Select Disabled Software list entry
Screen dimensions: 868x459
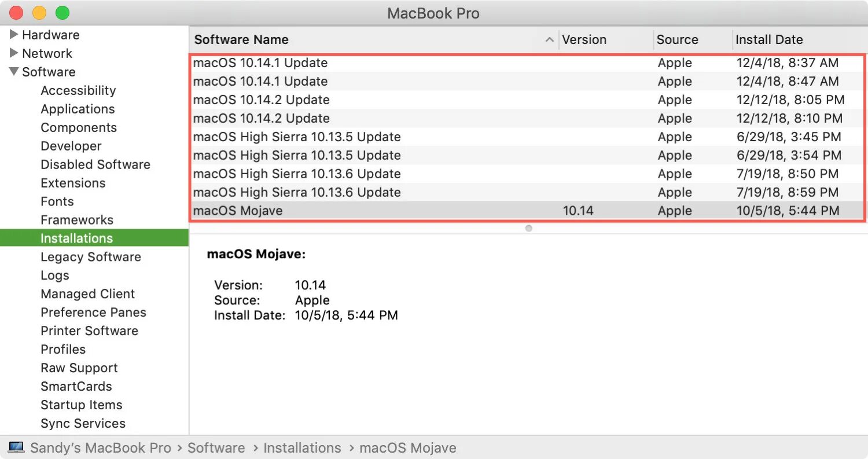click(95, 164)
